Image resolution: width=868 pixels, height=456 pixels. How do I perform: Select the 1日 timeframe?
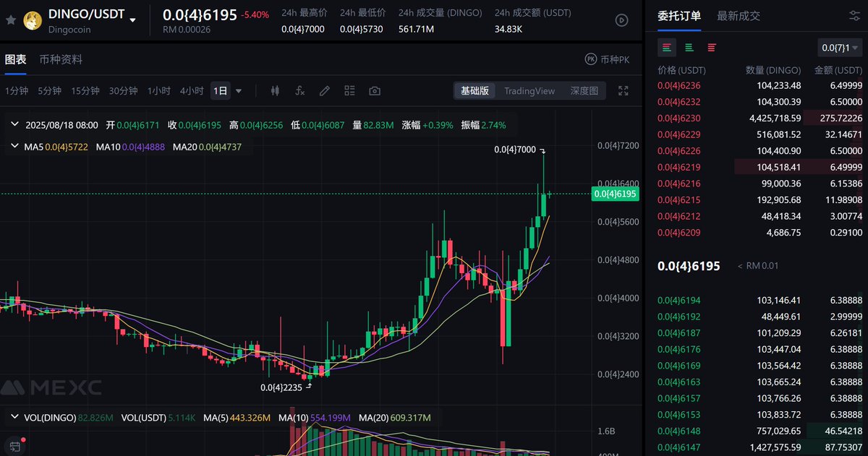[220, 91]
